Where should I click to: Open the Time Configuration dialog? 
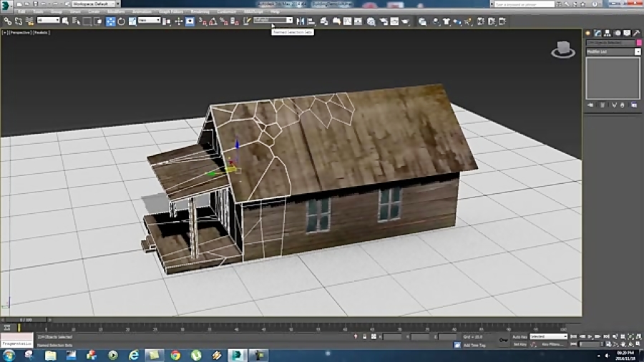coord(608,344)
